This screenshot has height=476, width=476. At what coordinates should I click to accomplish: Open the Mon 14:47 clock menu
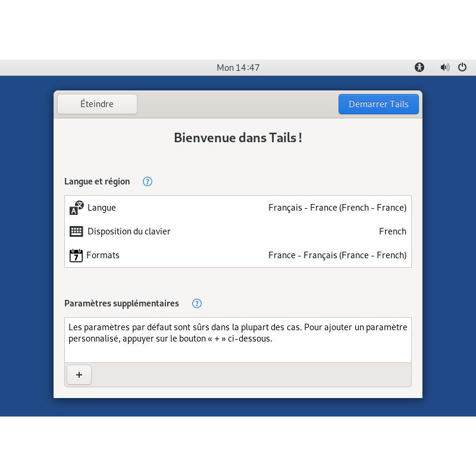point(238,67)
